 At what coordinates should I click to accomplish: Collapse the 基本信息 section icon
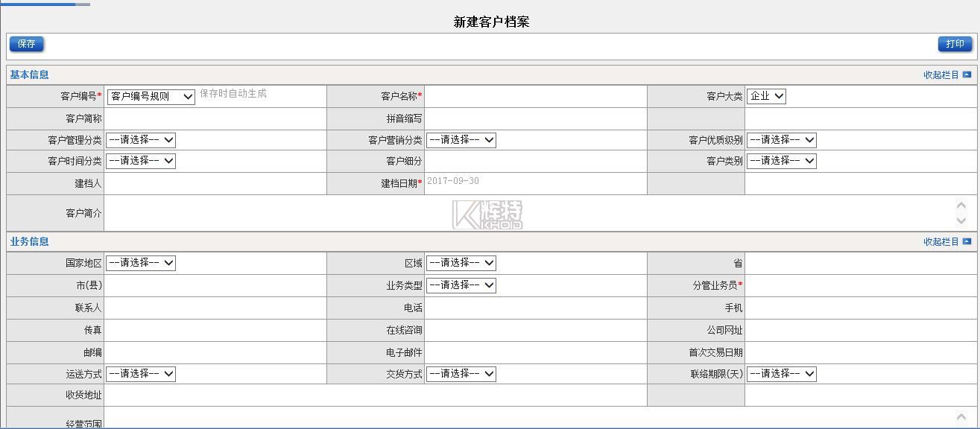pyautogui.click(x=967, y=74)
